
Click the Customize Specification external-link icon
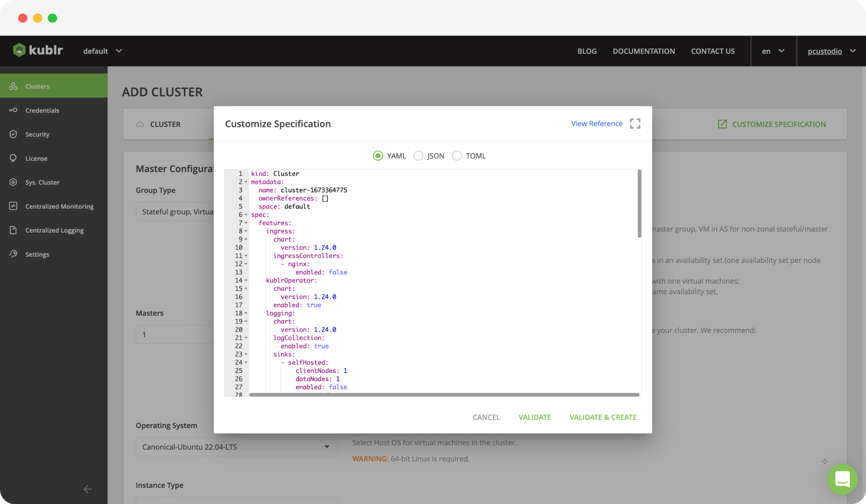click(x=722, y=124)
